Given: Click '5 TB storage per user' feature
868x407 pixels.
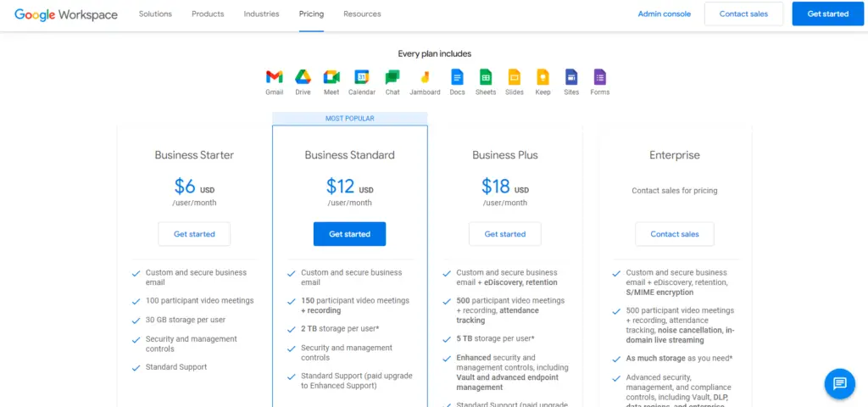Looking at the screenshot, I should 495,338.
